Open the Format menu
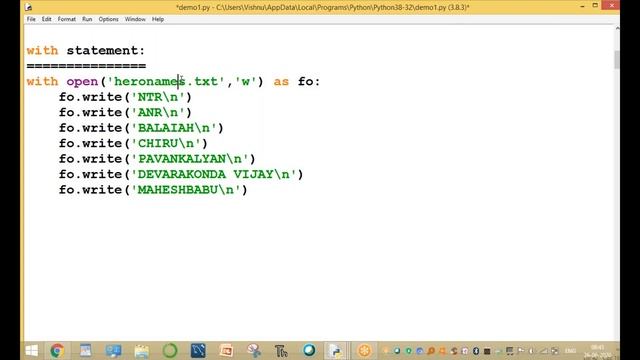The image size is (640, 360). [x=67, y=19]
